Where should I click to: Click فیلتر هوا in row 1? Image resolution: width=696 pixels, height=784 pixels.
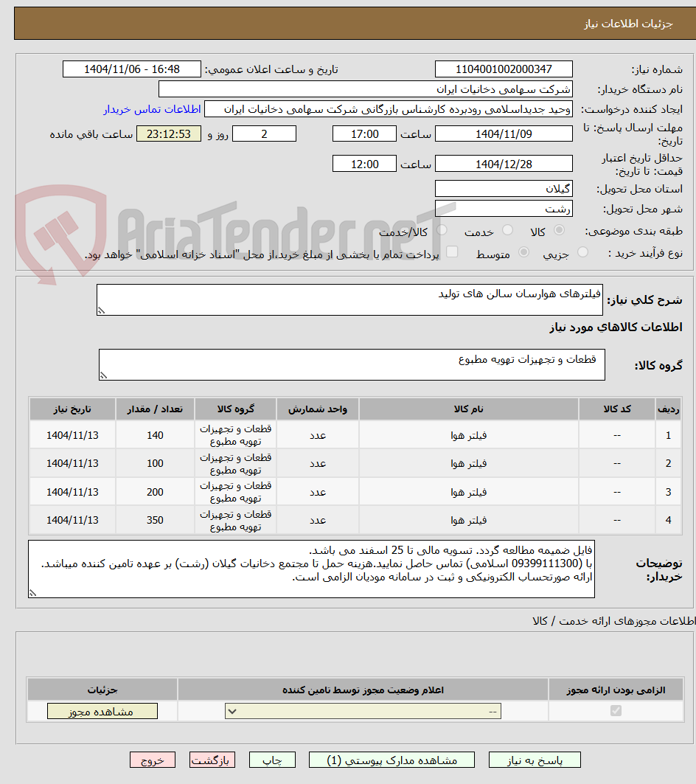(x=468, y=435)
